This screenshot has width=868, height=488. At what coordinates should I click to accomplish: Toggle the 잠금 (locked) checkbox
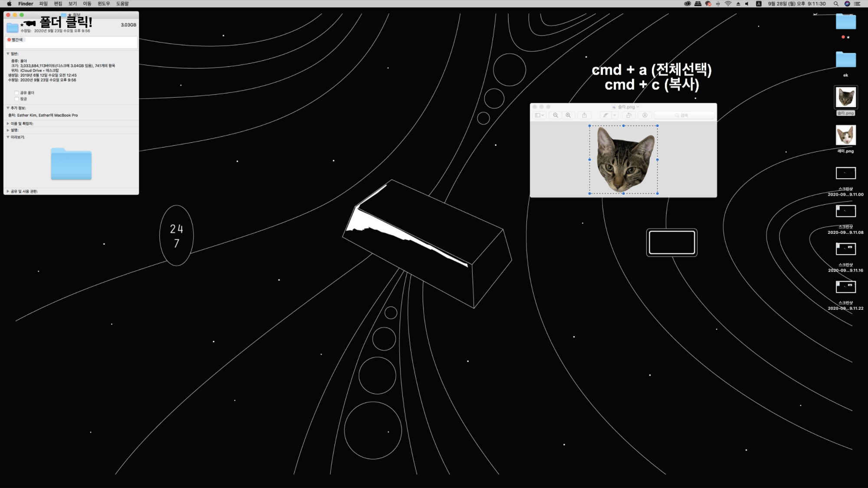coord(17,99)
